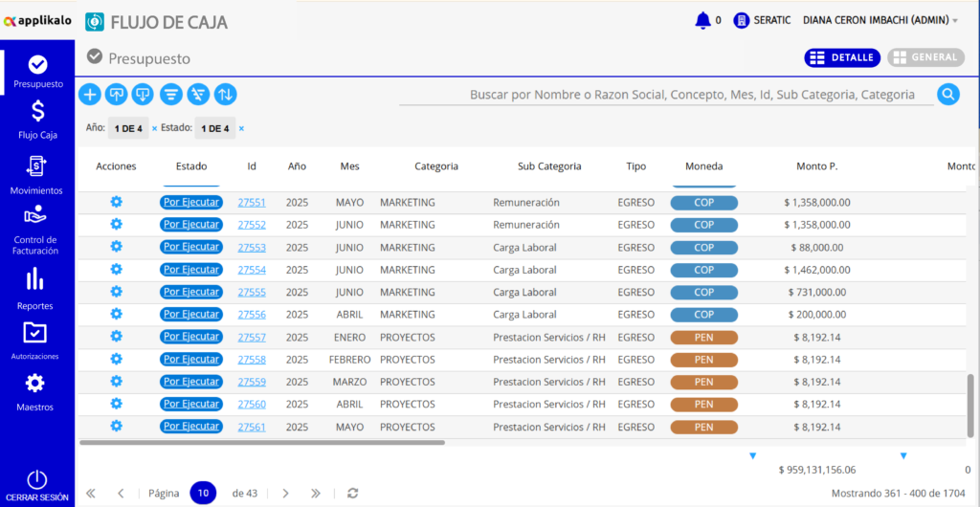980x507 pixels.
Task: Go to the last page
Action: click(316, 494)
